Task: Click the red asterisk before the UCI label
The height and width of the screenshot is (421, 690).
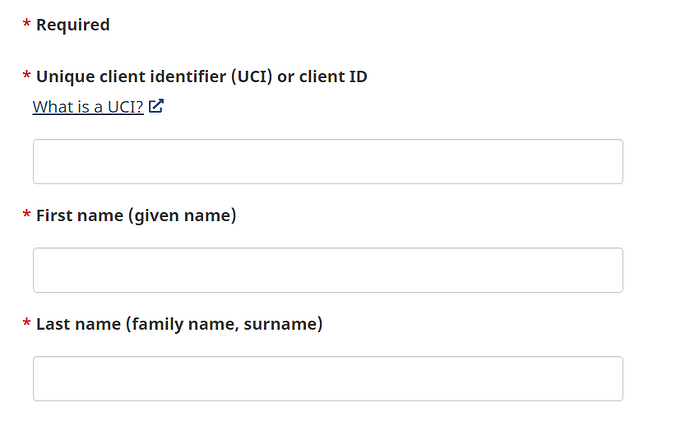Action: click(x=27, y=77)
